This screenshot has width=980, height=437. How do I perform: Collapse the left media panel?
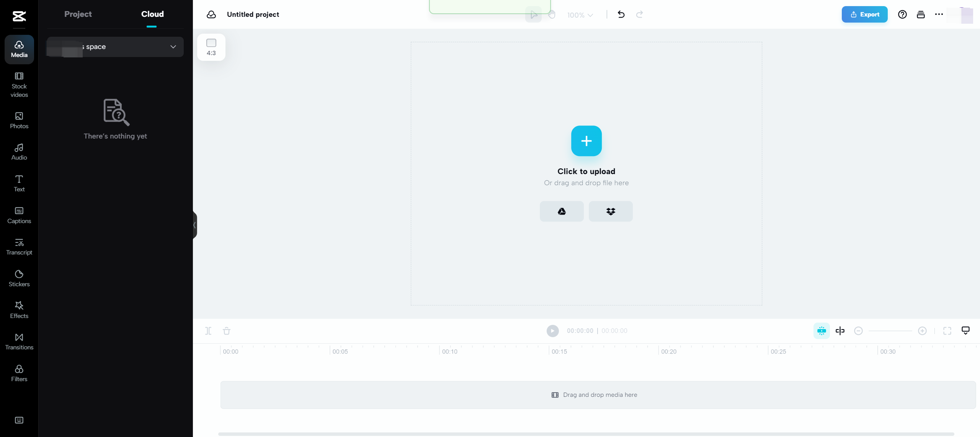tap(194, 225)
